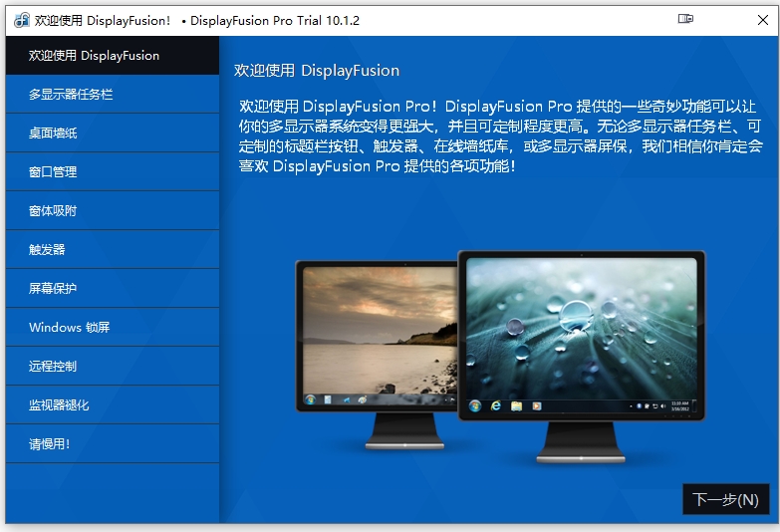
Task: Select 触发器 in the sidebar
Action: [x=112, y=250]
